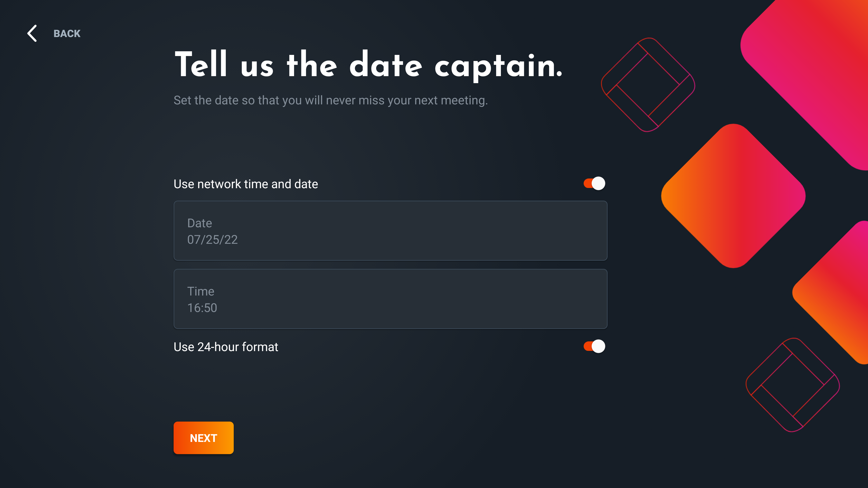The width and height of the screenshot is (868, 488).
Task: Click the "Date" label inside the date box
Action: (199, 223)
